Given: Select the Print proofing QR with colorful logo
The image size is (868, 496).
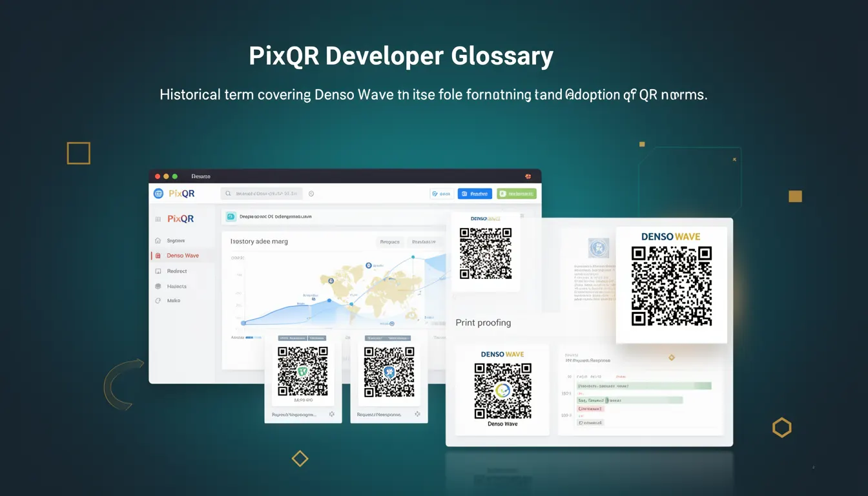Looking at the screenshot, I should click(502, 390).
